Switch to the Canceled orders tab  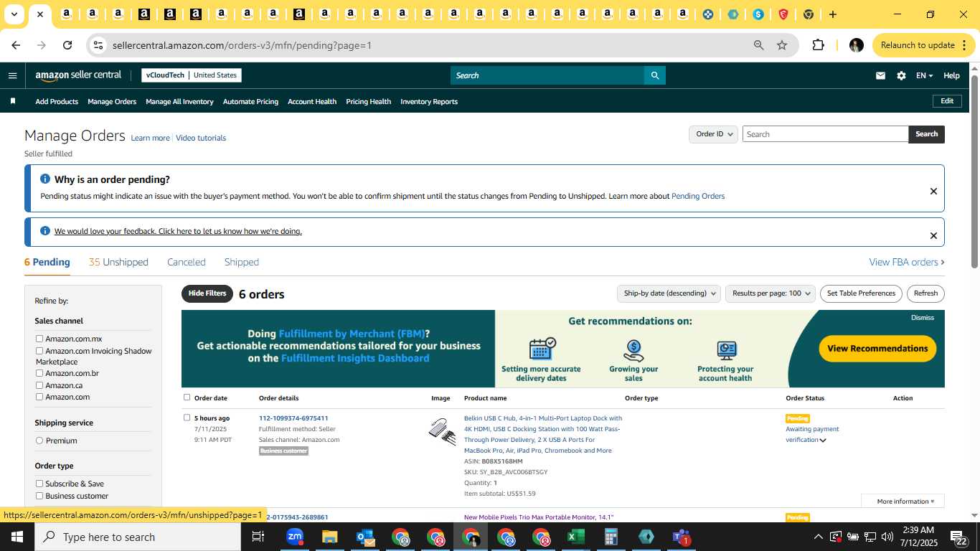coord(187,262)
